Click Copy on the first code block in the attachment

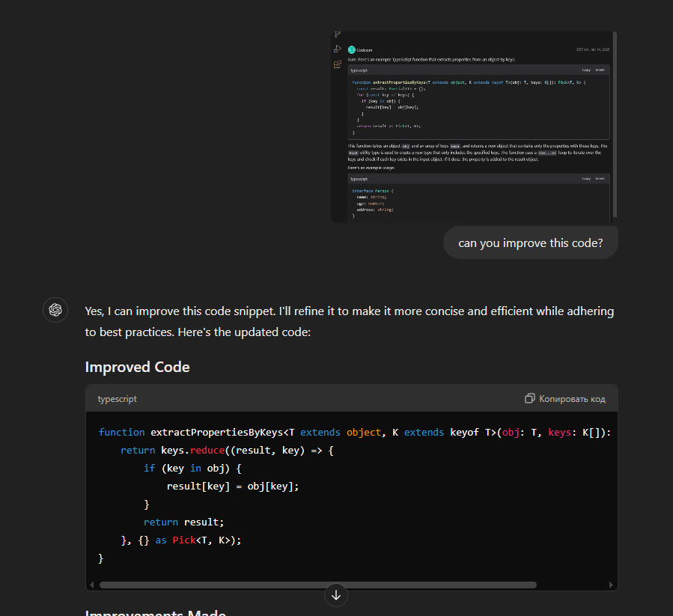[x=586, y=70]
